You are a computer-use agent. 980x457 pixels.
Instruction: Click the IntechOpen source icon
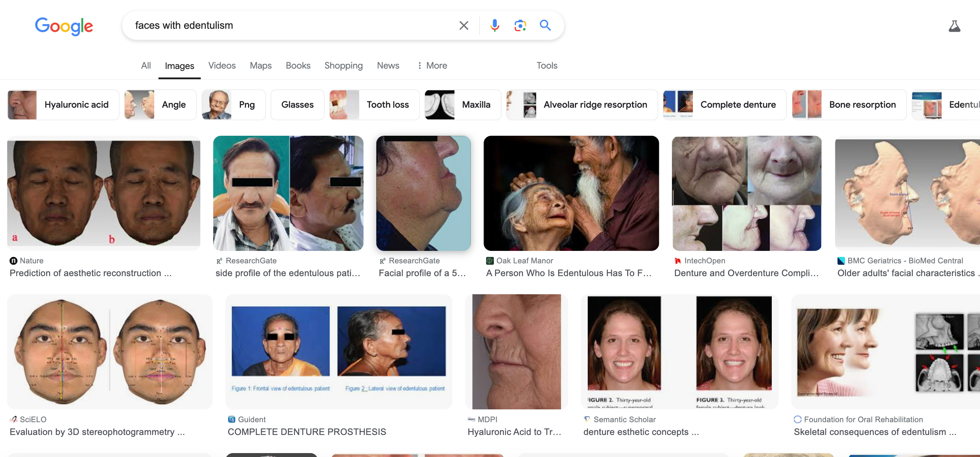pos(678,260)
